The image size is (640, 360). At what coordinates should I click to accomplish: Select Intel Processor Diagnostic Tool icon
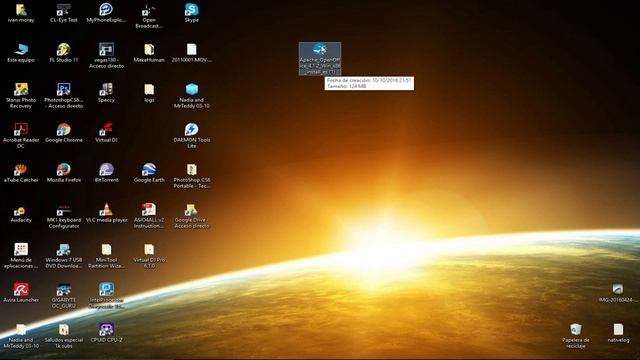click(106, 290)
